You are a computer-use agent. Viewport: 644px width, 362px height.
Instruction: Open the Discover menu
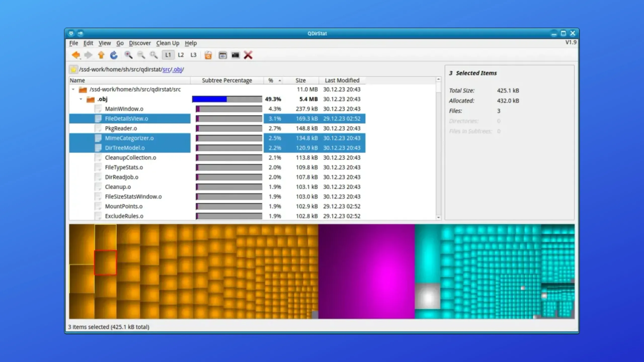pyautogui.click(x=140, y=43)
